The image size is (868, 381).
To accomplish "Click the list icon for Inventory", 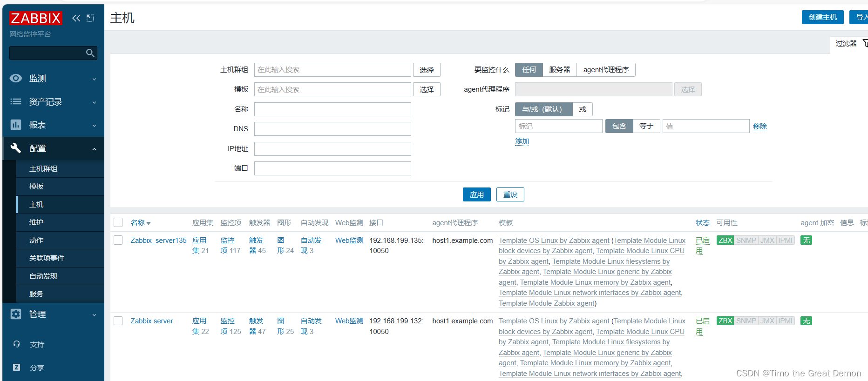I will point(16,101).
